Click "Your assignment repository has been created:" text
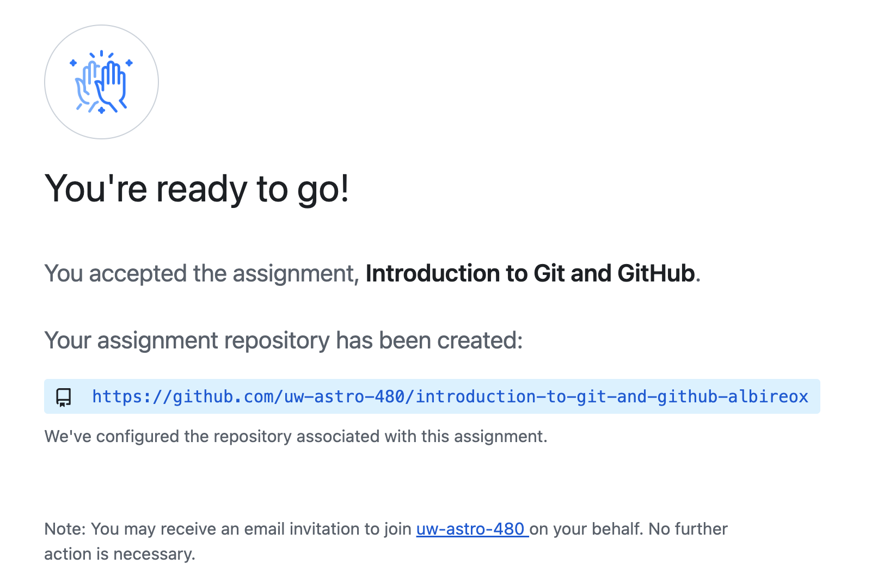 click(x=283, y=340)
